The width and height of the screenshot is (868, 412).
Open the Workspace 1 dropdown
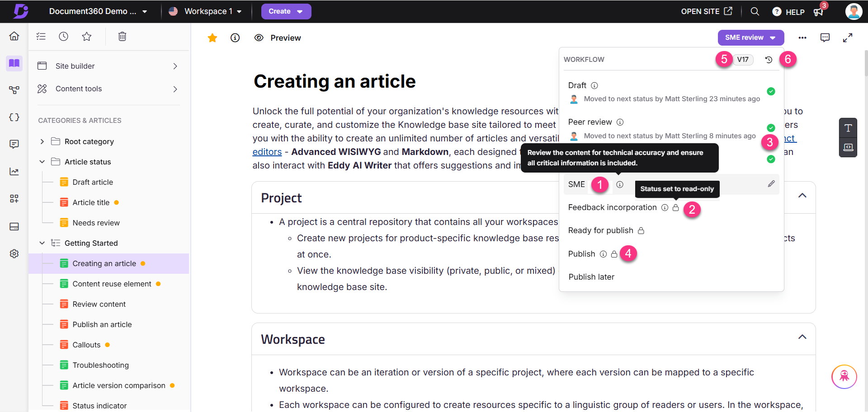(x=206, y=11)
